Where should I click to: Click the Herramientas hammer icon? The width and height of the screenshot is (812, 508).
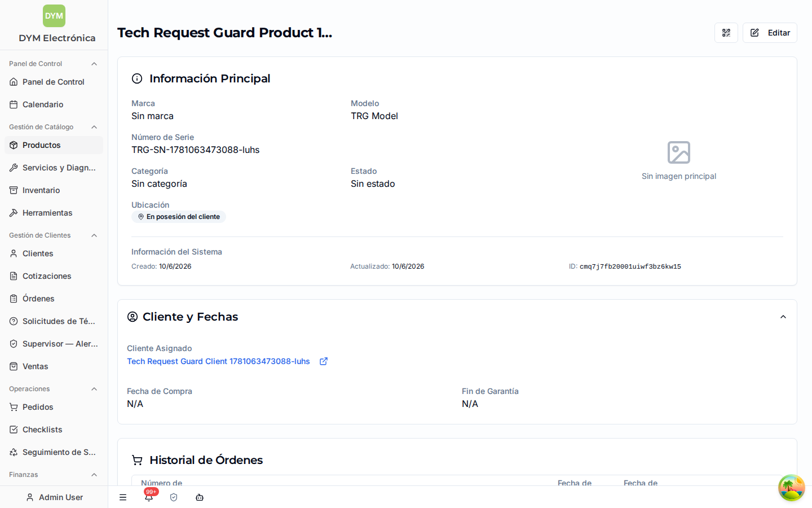tap(14, 213)
